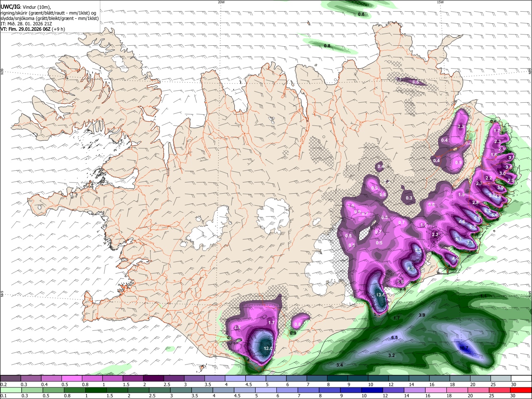
Task: Pick the dark purple swatch between 2 and 2.5, upper legend
Action: coord(153,379)
